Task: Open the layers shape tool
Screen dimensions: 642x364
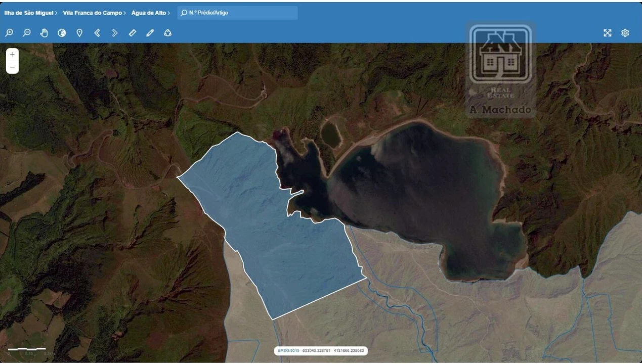Action: click(167, 32)
